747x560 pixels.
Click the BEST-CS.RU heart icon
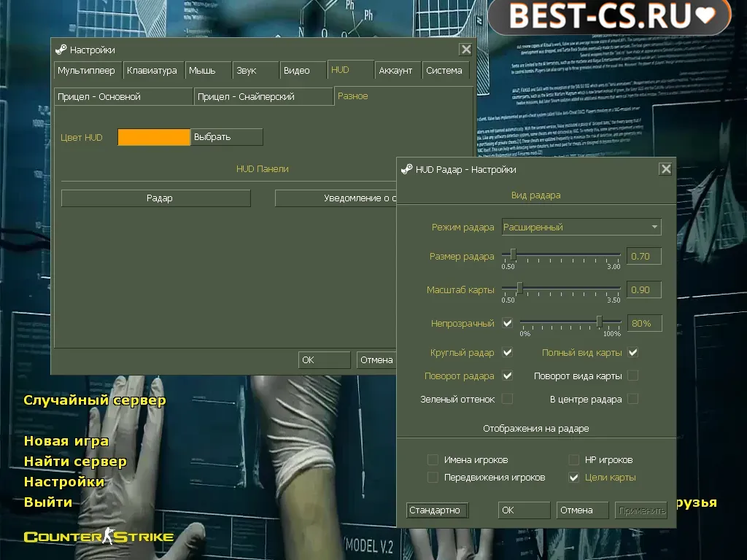point(705,15)
